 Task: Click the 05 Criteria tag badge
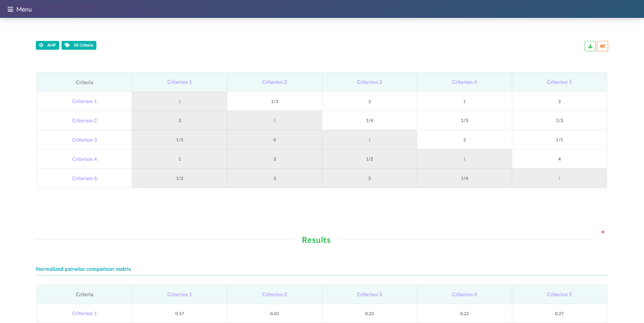(79, 45)
